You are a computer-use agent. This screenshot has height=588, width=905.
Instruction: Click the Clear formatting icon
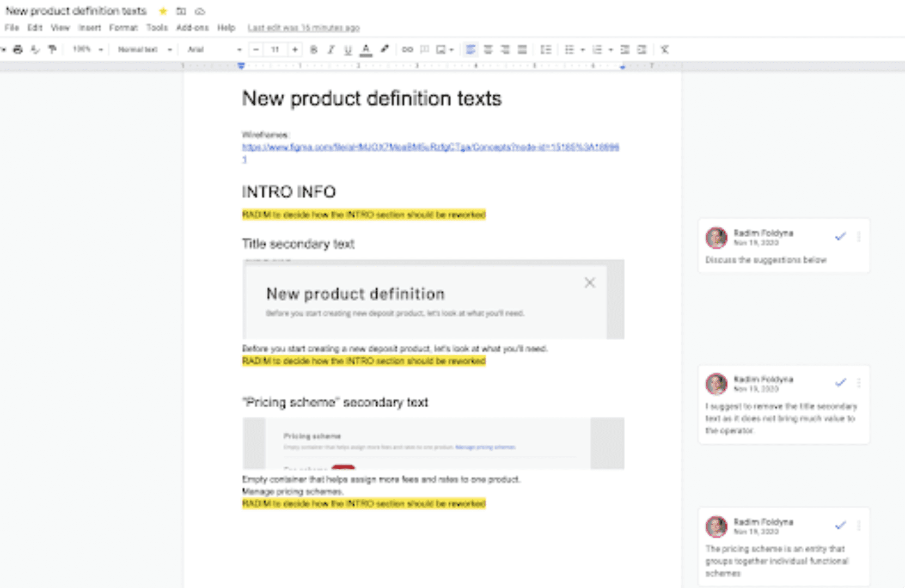pyautogui.click(x=665, y=49)
